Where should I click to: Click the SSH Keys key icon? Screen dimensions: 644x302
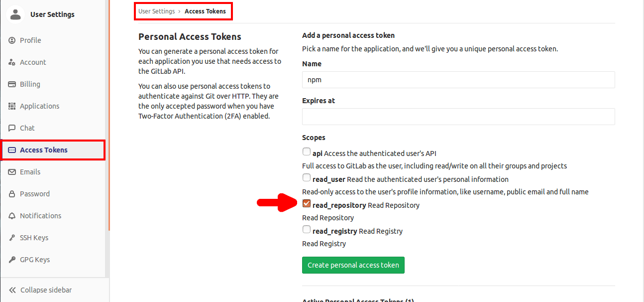click(x=12, y=238)
